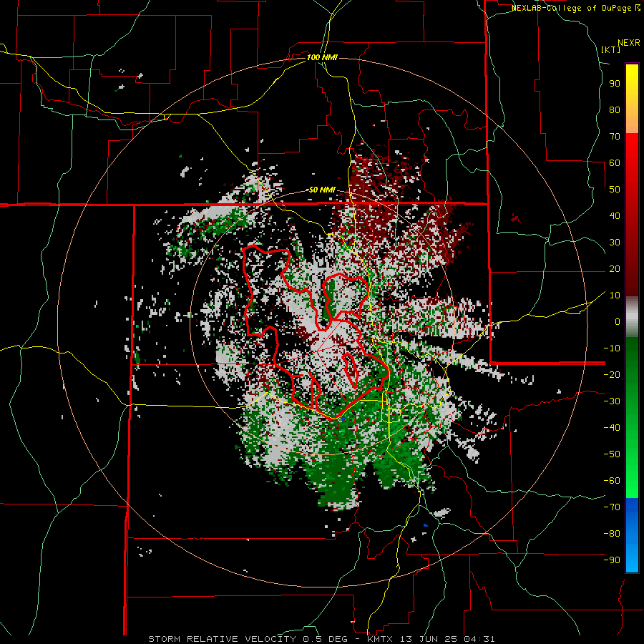Viewport: 644px width, 644px height.
Task: Click the 20 value on velocity scale
Action: (x=615, y=269)
